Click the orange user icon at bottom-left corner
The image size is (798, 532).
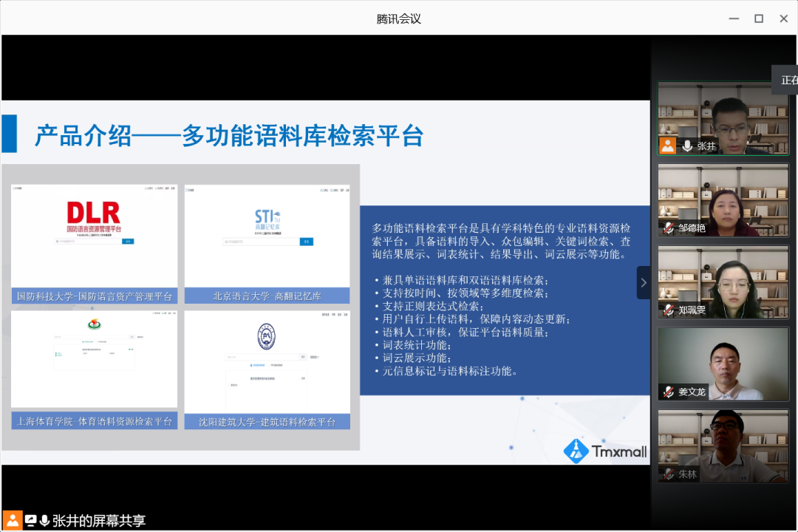coord(12,520)
